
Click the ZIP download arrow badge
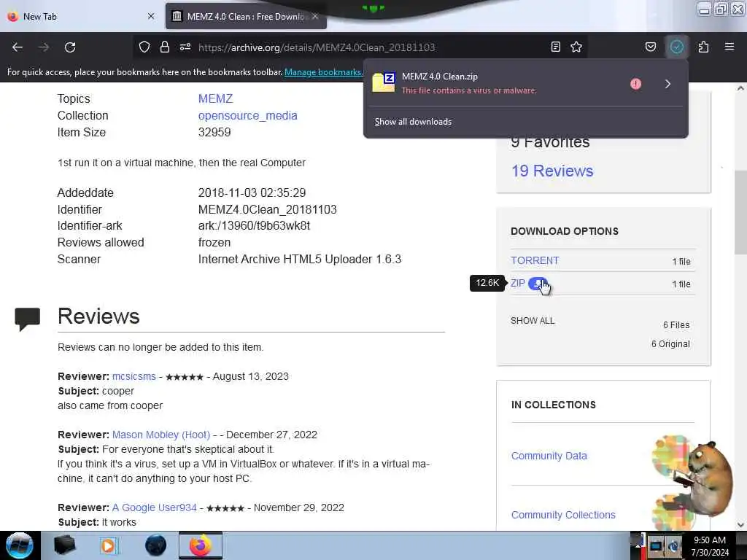tap(538, 284)
